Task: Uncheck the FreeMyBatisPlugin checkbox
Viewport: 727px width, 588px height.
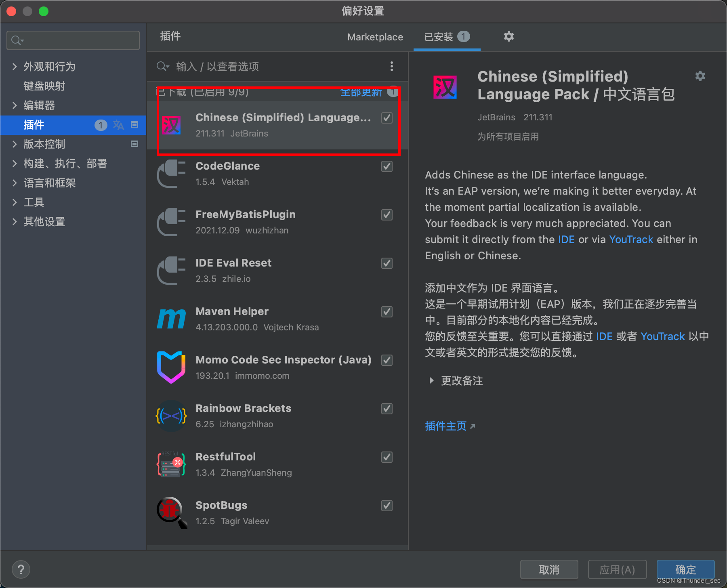Action: point(387,215)
